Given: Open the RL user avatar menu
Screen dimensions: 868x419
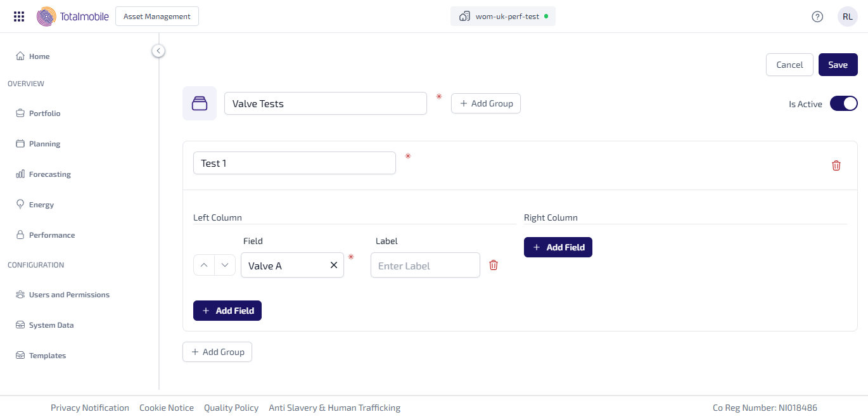Looking at the screenshot, I should coord(847,16).
